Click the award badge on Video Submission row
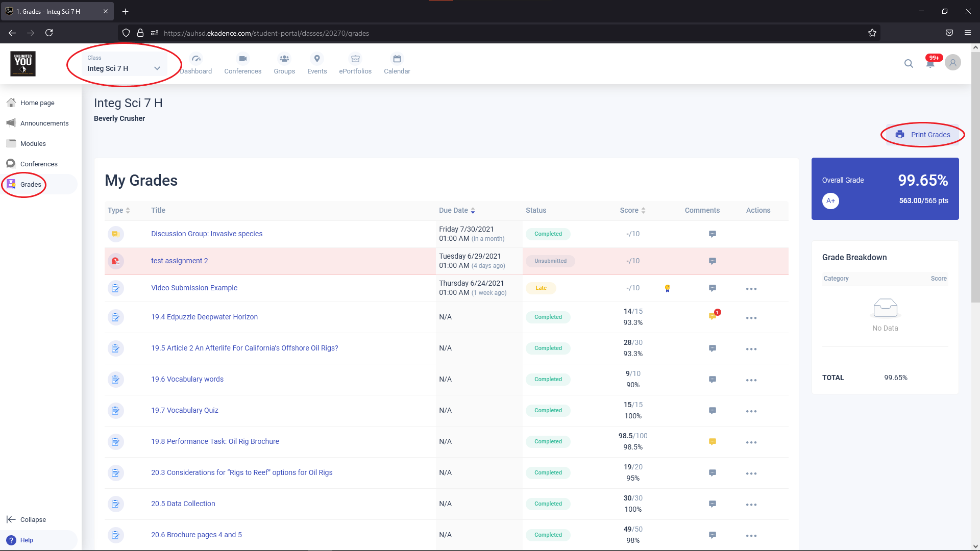Image resolution: width=980 pixels, height=551 pixels. (x=667, y=288)
